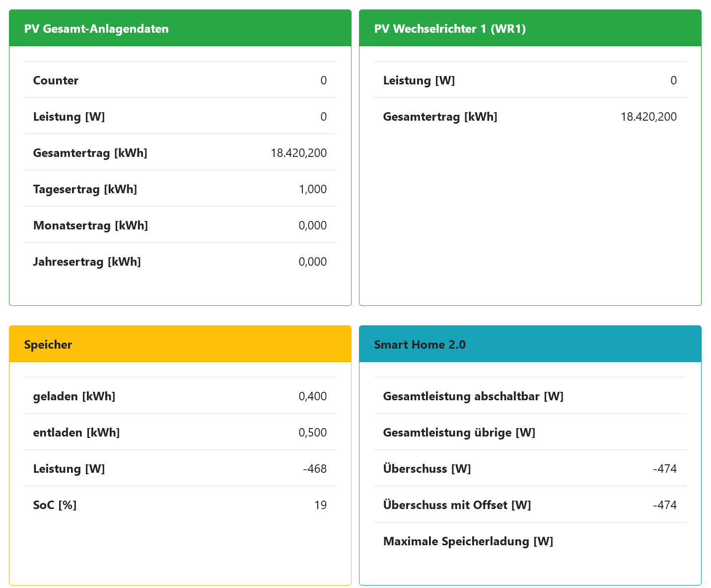Click Tagesertrag [kWh] label
Image resolution: width=711 pixels, height=588 pixels.
point(85,189)
